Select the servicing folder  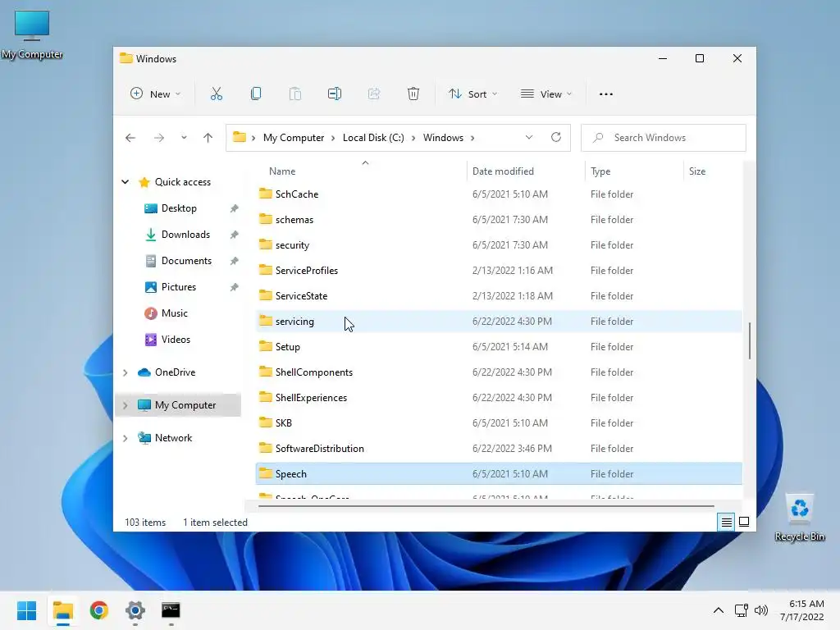499,321
